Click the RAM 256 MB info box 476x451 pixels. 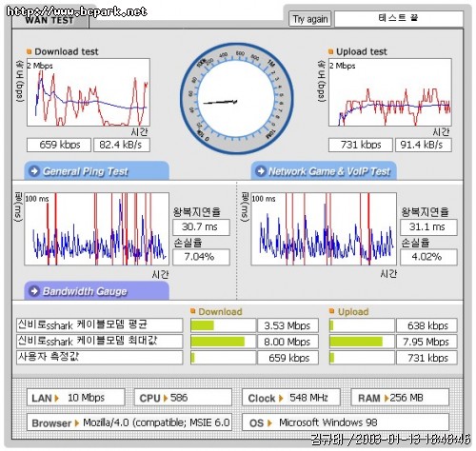tap(400, 398)
